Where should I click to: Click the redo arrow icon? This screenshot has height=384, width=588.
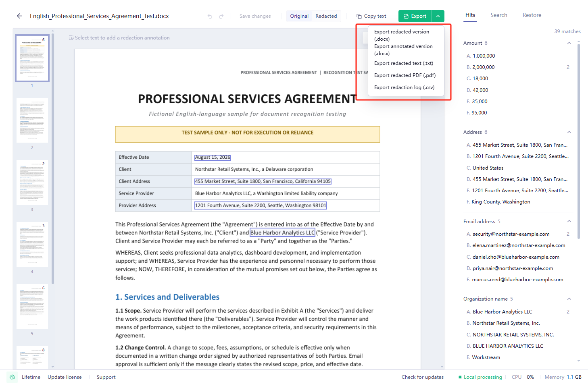[221, 16]
